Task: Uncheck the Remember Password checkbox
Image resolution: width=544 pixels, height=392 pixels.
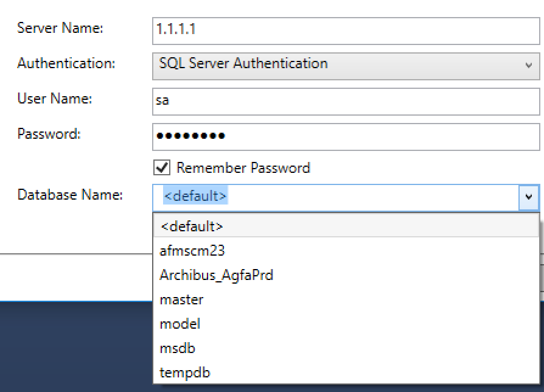Action: pyautogui.click(x=162, y=168)
